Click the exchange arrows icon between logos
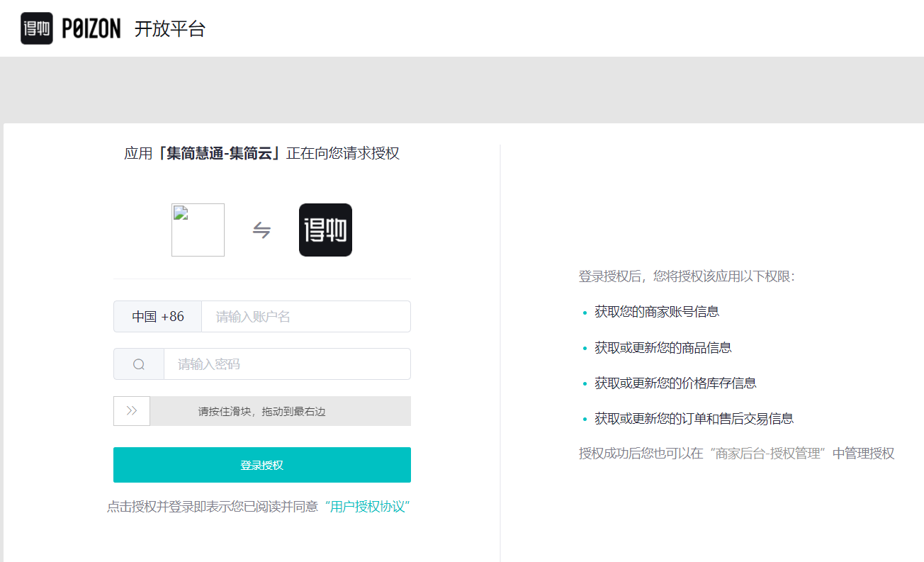This screenshot has height=562, width=924. 262,230
